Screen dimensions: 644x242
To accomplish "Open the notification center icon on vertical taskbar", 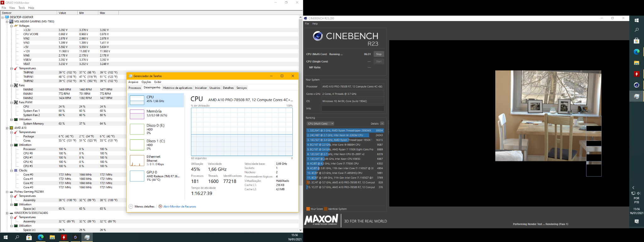I will pos(636,222).
